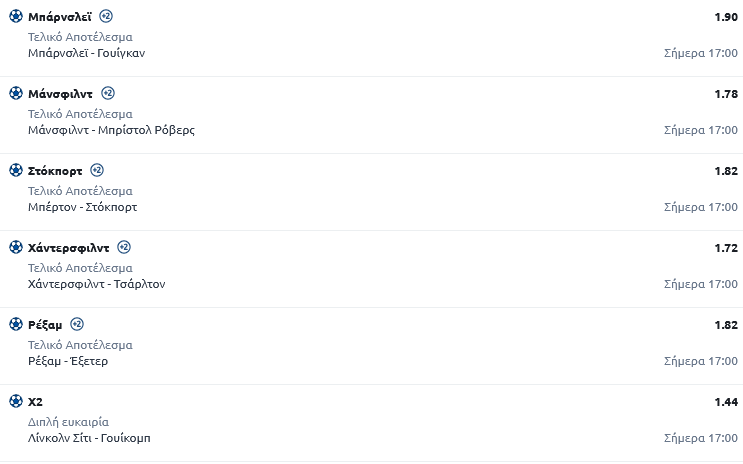Open the Μπέρτον - Στόκπορτ match
Screen dimensions: 743x464
tap(83, 207)
